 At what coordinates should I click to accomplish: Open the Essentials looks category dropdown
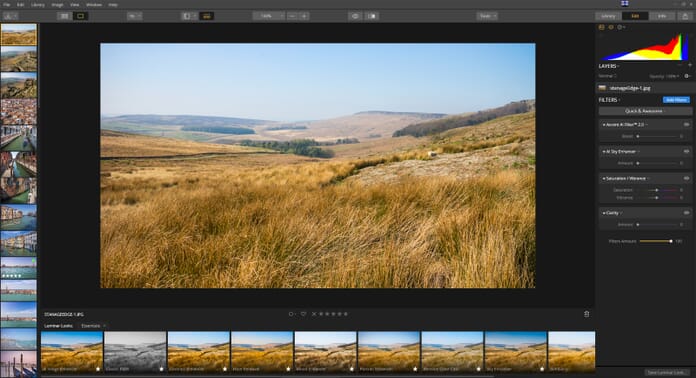click(x=93, y=326)
